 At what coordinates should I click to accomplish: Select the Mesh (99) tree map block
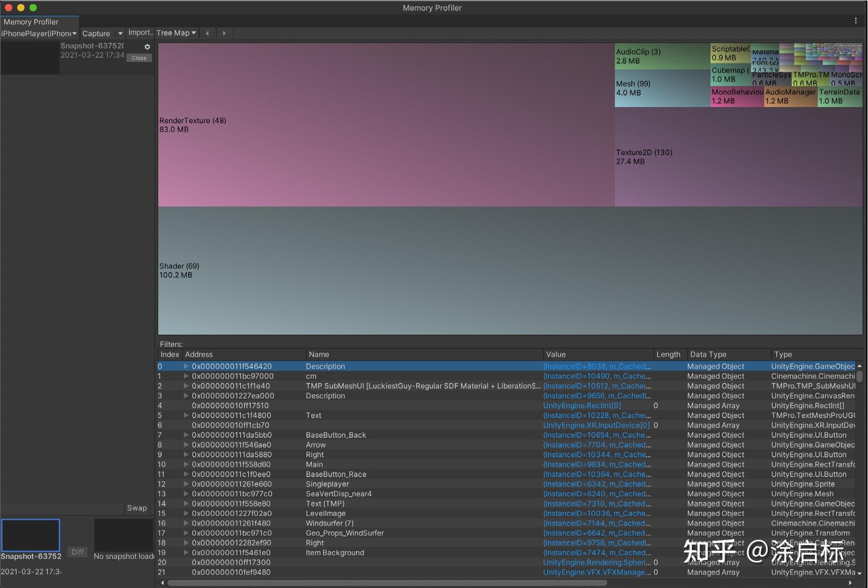tap(663, 88)
